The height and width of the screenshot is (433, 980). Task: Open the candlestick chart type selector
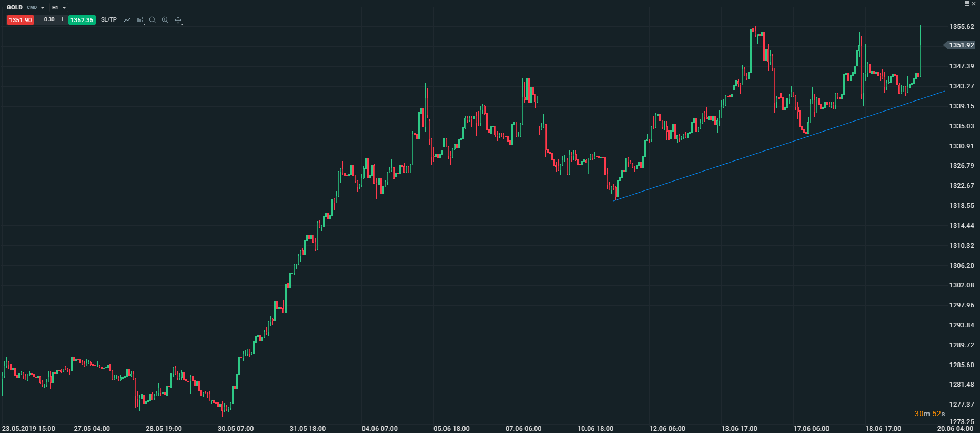(140, 20)
